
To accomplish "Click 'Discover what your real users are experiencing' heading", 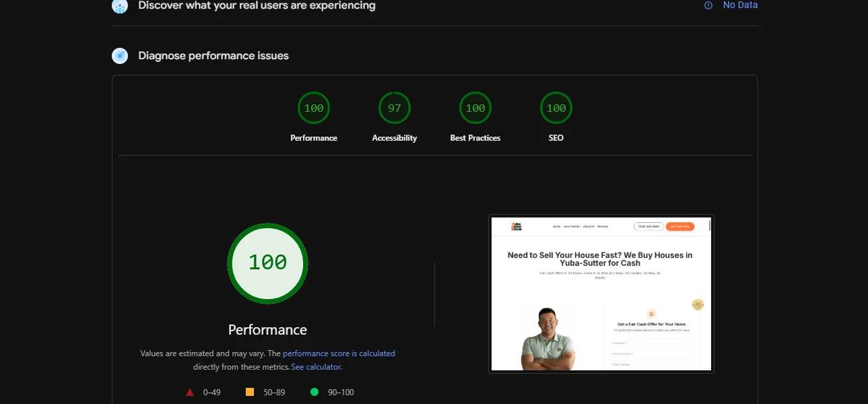I will click(x=257, y=6).
